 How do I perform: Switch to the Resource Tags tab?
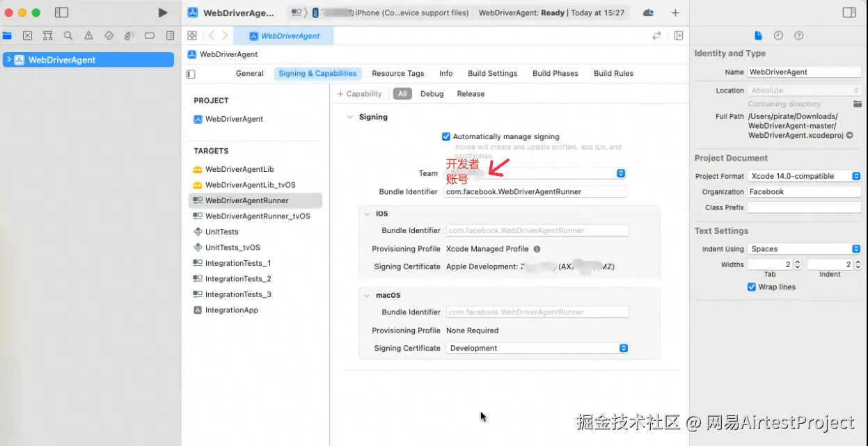pyautogui.click(x=398, y=73)
